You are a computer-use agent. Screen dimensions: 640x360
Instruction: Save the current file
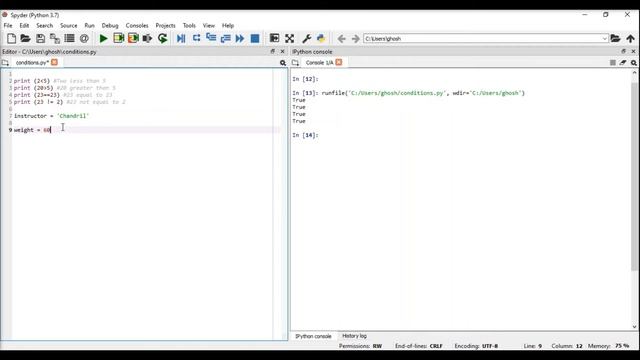pos(40,38)
